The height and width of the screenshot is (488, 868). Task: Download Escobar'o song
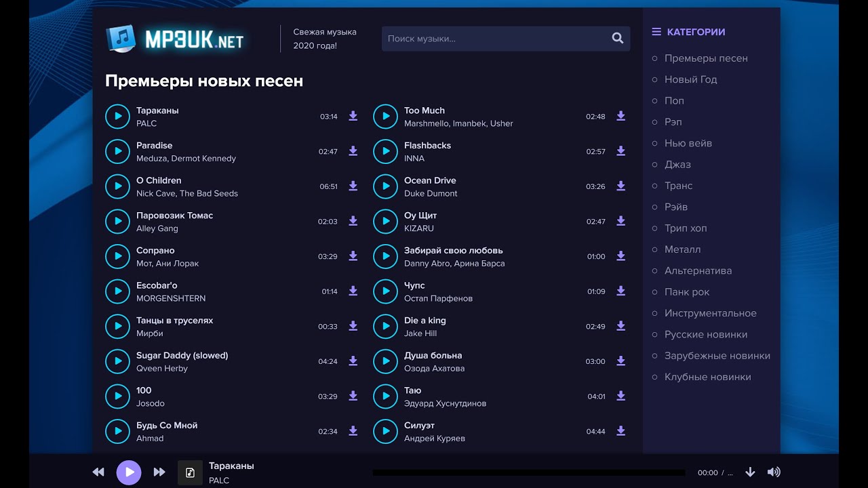[x=353, y=291]
